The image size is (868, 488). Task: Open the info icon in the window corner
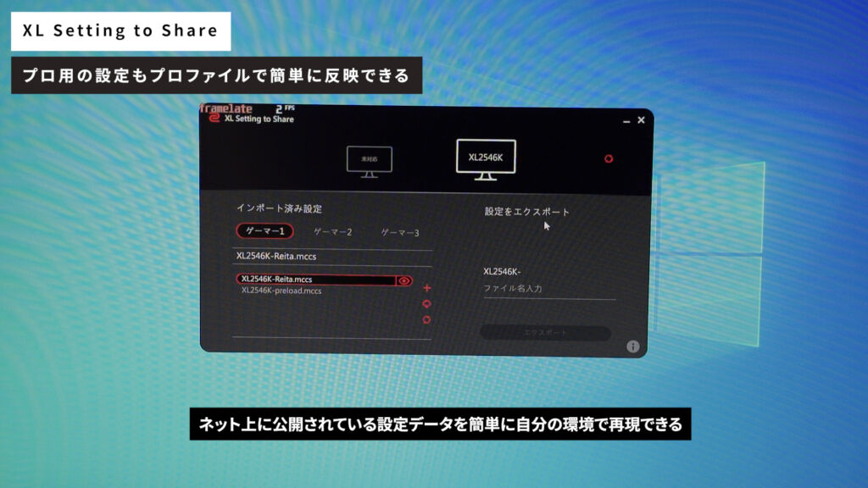tap(632, 347)
